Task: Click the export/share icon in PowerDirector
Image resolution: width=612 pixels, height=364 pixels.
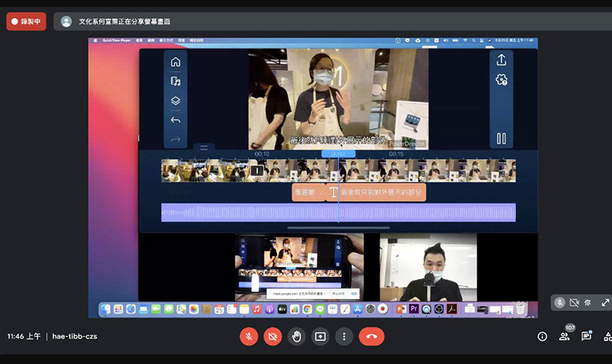Action: (501, 60)
